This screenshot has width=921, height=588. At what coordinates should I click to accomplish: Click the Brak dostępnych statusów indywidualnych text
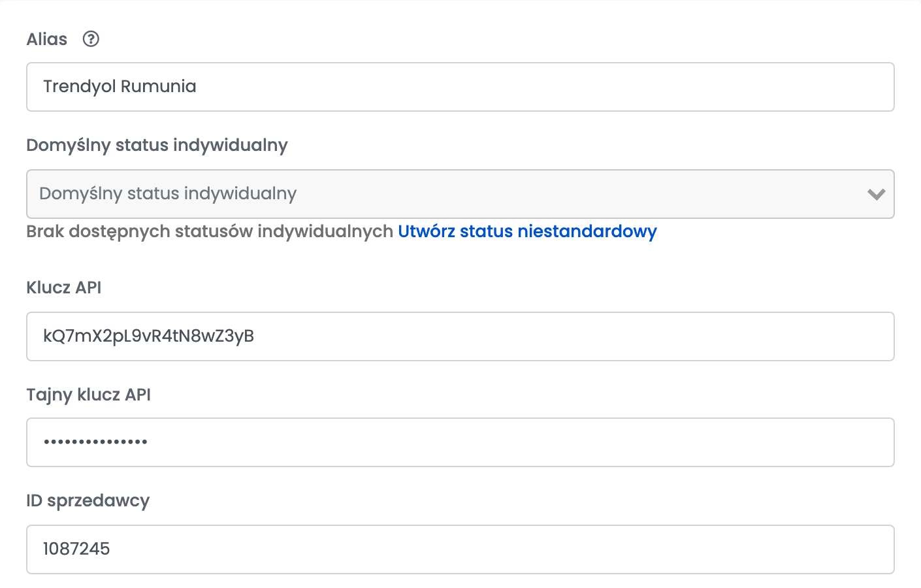210,231
